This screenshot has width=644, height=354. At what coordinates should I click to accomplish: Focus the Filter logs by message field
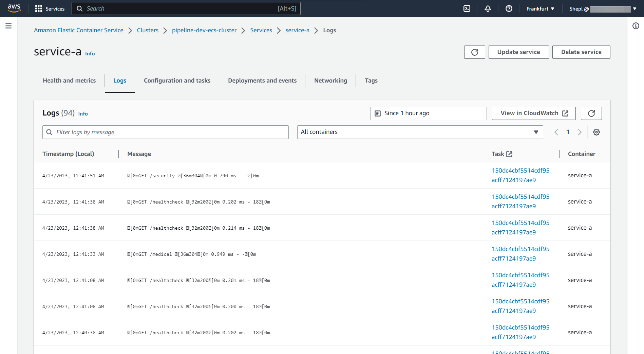point(166,132)
